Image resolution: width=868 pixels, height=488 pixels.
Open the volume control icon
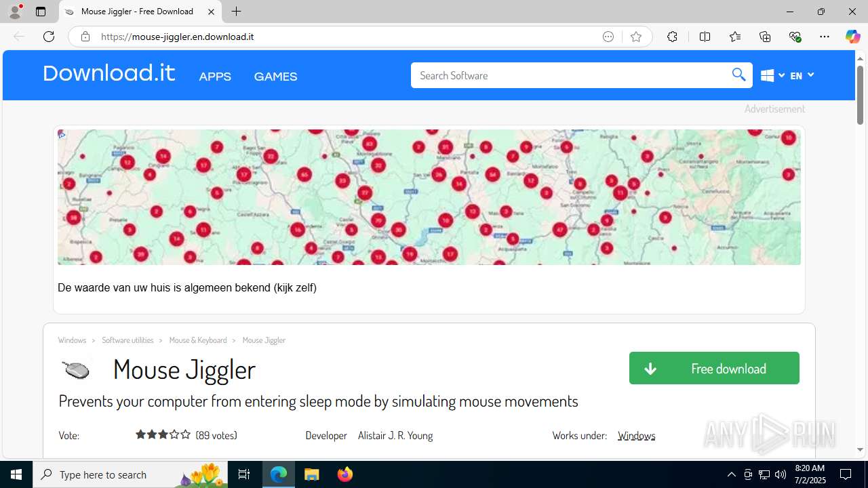click(781, 474)
